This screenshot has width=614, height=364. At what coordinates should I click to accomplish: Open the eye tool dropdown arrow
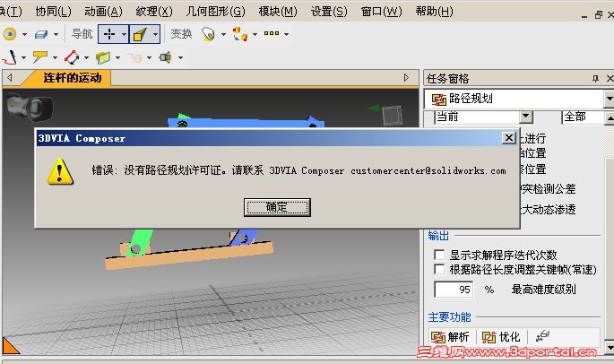click(x=24, y=34)
